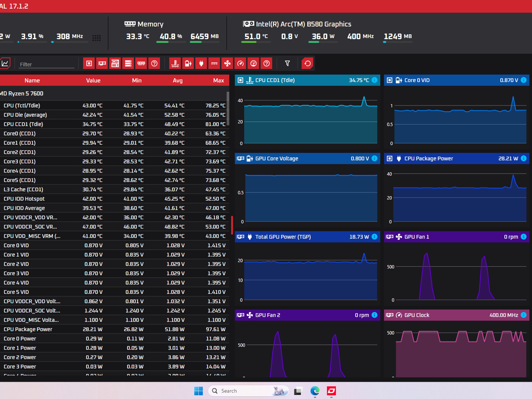Click the clock speed sensor filter icon

(x=241, y=63)
